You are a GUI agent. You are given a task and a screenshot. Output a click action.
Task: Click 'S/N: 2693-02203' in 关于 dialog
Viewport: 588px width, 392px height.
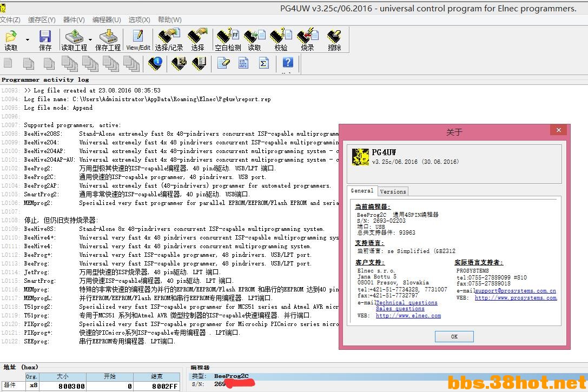click(381, 221)
